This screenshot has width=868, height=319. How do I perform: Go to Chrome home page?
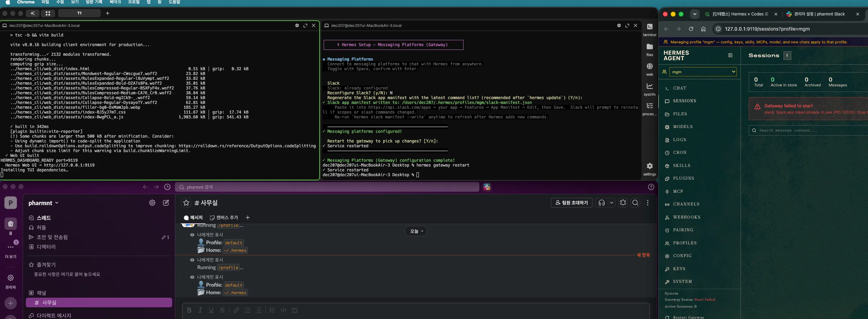point(703,29)
